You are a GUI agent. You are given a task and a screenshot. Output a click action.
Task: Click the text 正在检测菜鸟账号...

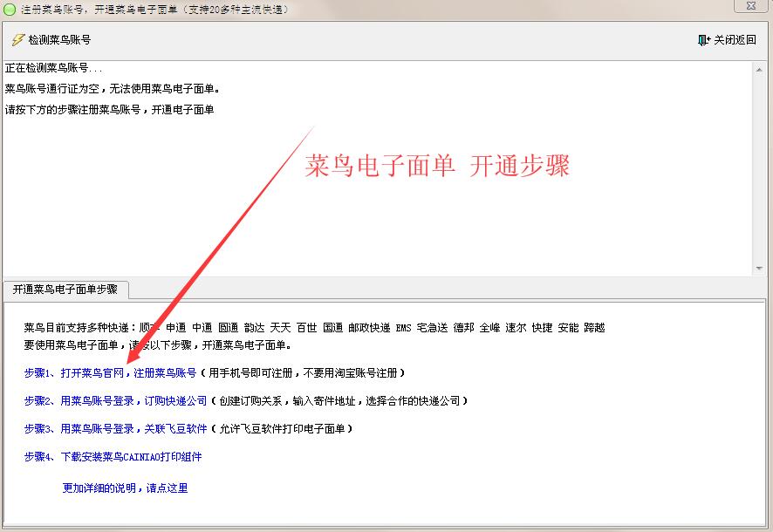click(x=47, y=68)
